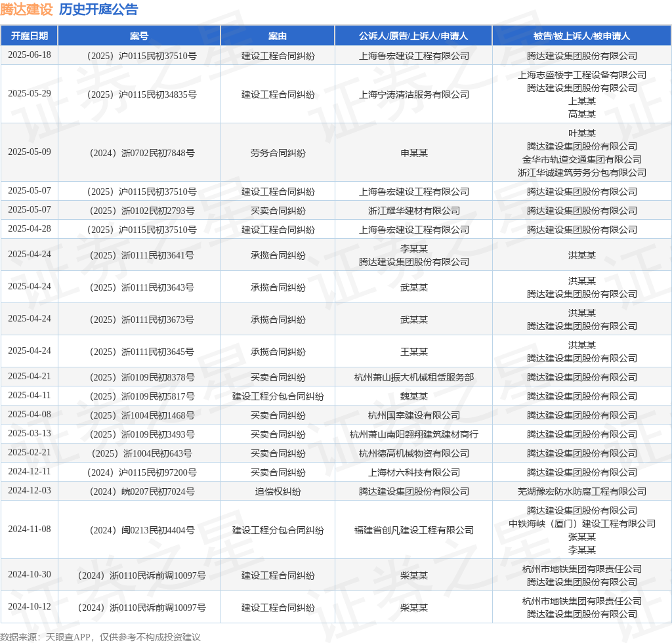Click plaintiff 申某某
Image resolution: width=672 pixels, height=643 pixels.
tap(414, 153)
